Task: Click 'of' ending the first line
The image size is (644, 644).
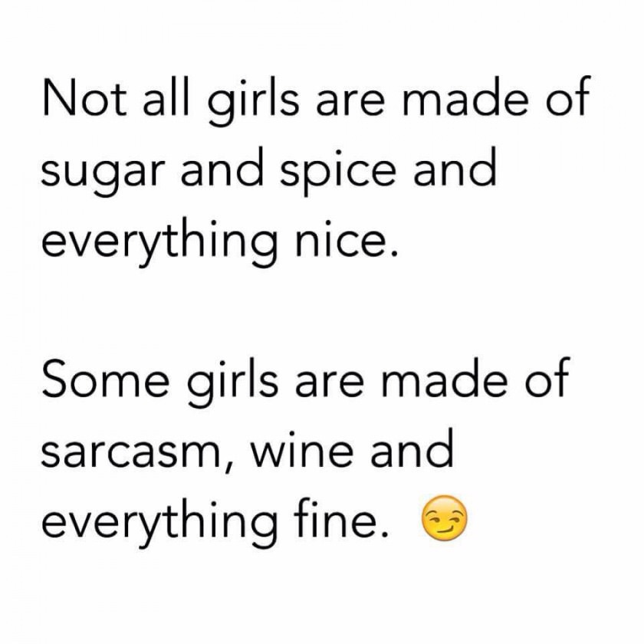Action: point(567,97)
